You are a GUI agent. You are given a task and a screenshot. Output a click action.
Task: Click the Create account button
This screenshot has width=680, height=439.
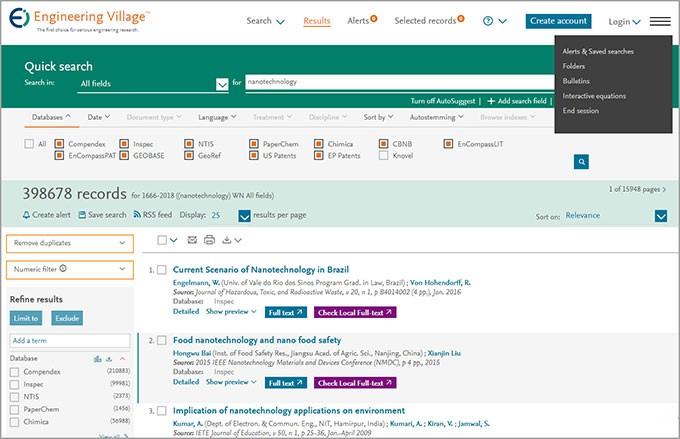[x=558, y=21]
